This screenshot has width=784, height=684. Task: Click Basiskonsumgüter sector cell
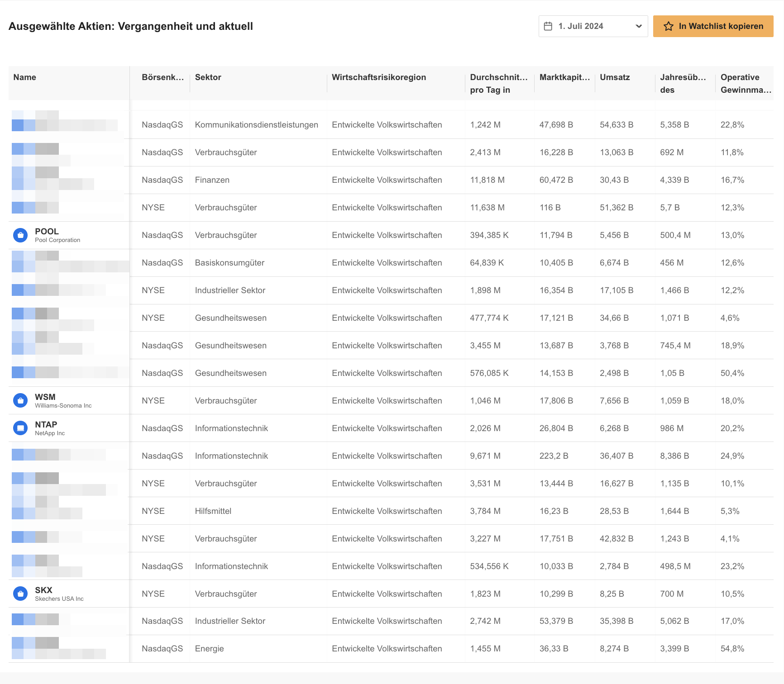click(x=229, y=263)
